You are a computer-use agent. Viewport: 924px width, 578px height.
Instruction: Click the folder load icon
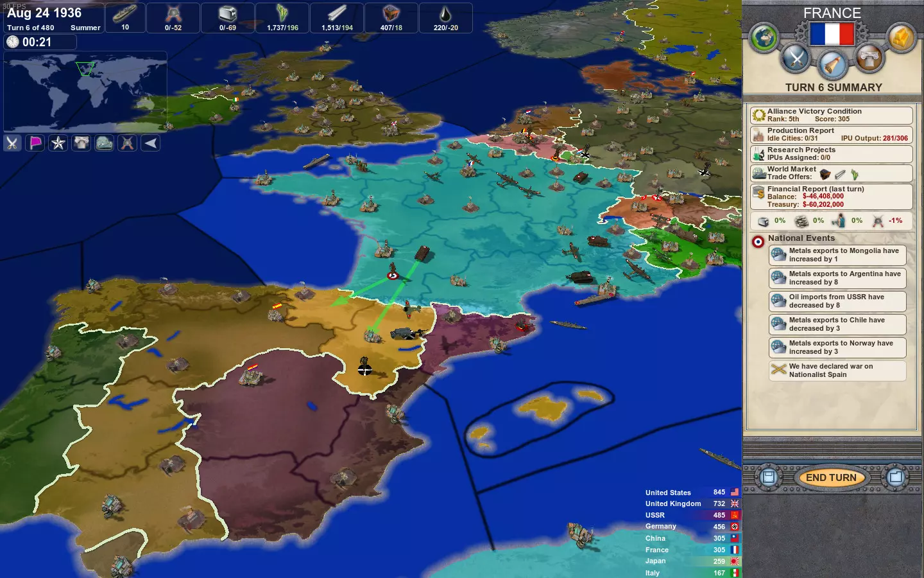pos(895,477)
